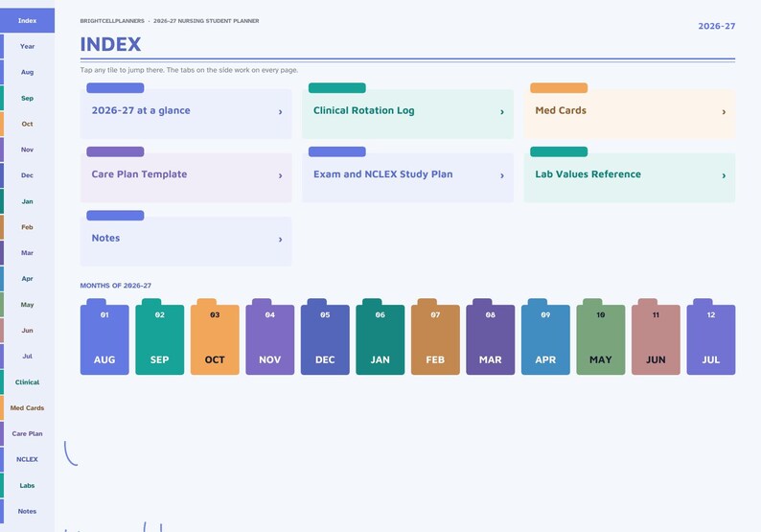The height and width of the screenshot is (532, 761).
Task: Open the 12 JUL month card
Action: [711, 338]
